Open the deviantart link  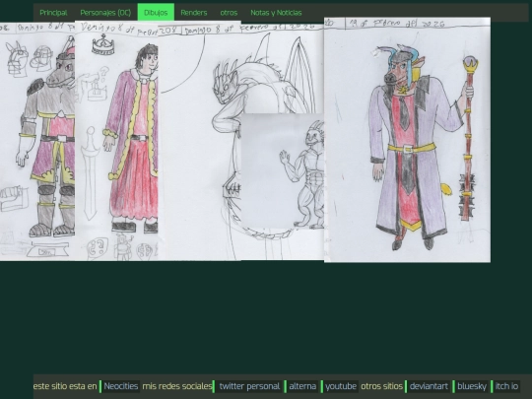pyautogui.click(x=429, y=386)
